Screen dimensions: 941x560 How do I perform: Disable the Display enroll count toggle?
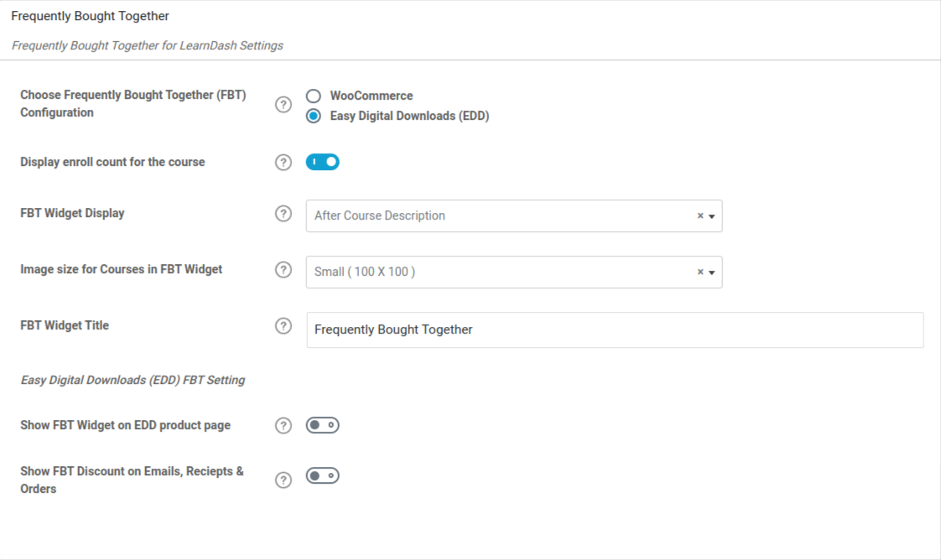coord(323,162)
